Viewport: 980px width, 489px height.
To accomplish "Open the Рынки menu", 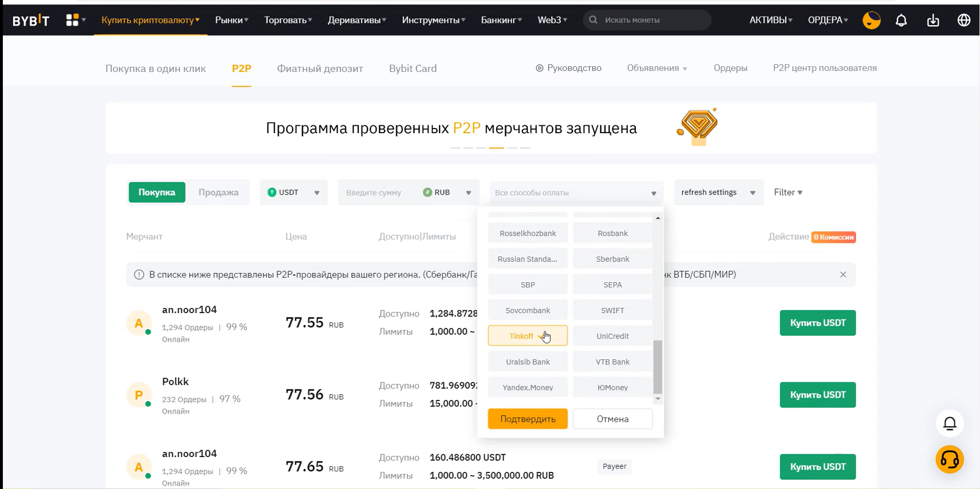I will pyautogui.click(x=231, y=20).
